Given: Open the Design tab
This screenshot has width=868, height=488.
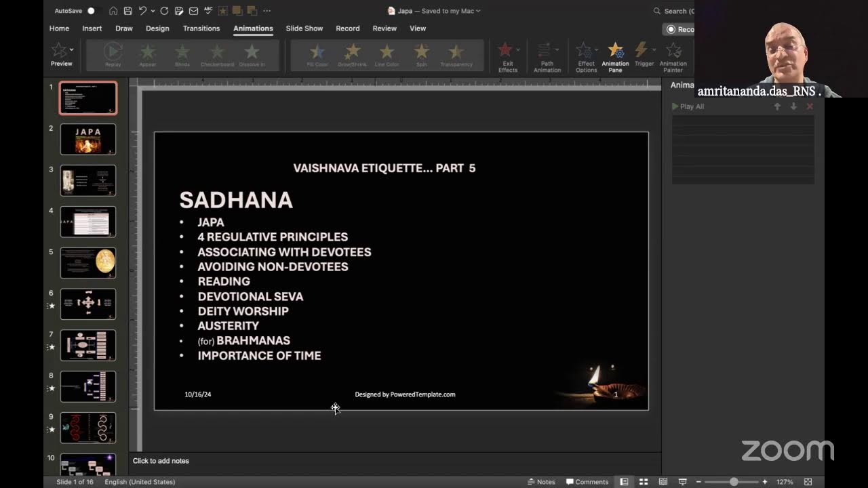Looking at the screenshot, I should coord(157,28).
